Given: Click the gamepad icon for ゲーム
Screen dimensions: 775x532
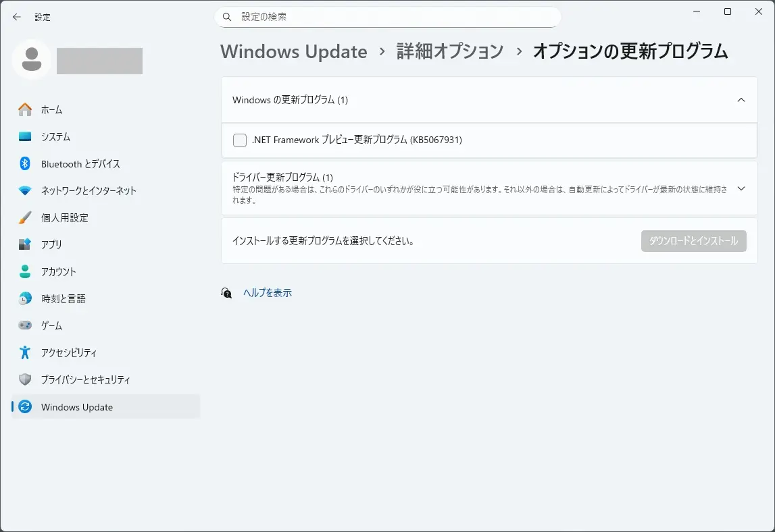Looking at the screenshot, I should pos(25,325).
